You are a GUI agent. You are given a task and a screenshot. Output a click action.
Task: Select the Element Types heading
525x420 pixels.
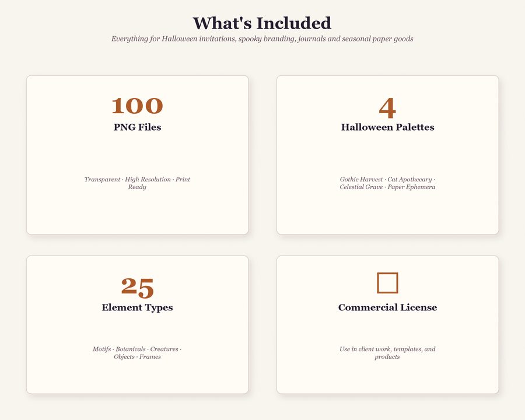point(137,307)
